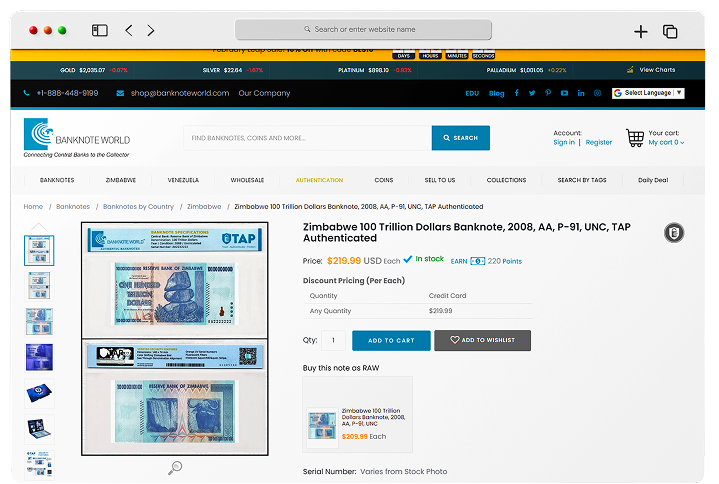Click the EDU link
Viewport: 719px width, 484px height.
point(472,94)
